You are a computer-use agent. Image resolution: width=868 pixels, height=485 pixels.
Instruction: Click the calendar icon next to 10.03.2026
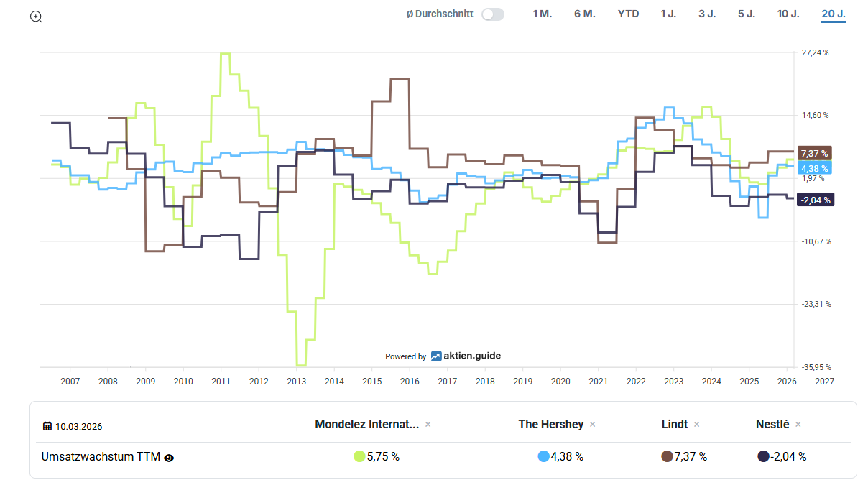(47, 426)
